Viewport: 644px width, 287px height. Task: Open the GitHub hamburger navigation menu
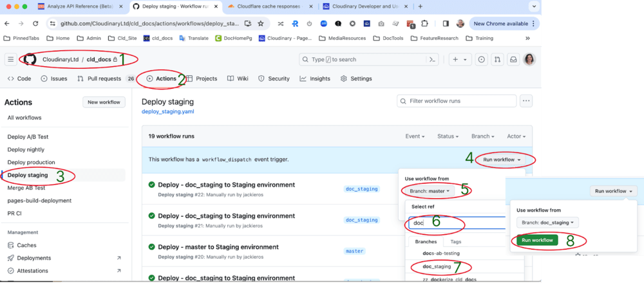[11, 60]
